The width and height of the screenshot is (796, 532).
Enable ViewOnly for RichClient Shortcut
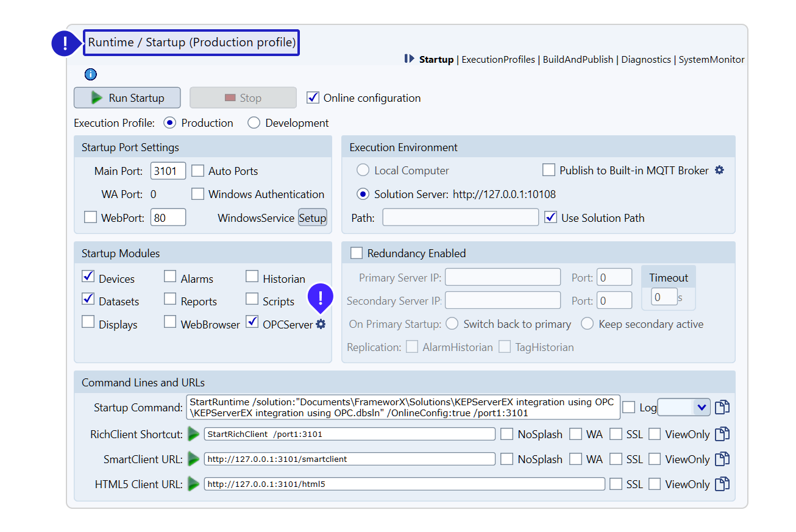click(x=655, y=434)
